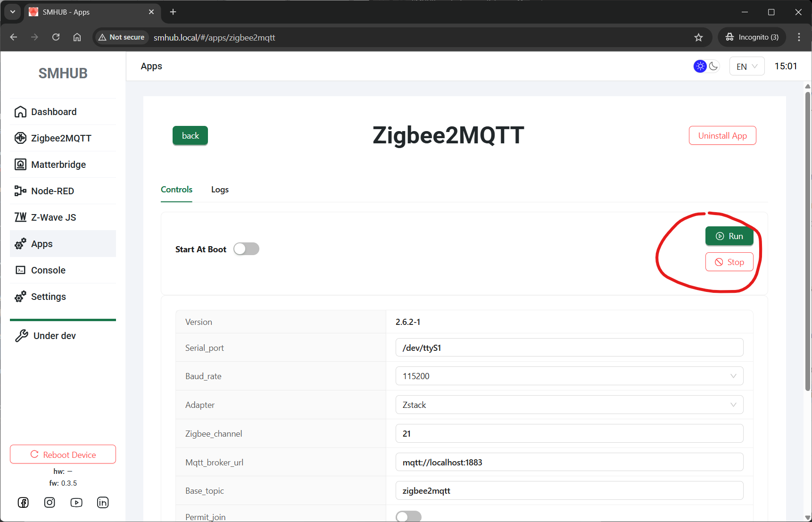Image resolution: width=812 pixels, height=522 pixels.
Task: Toggle the Permit_join switch
Action: [408, 517]
